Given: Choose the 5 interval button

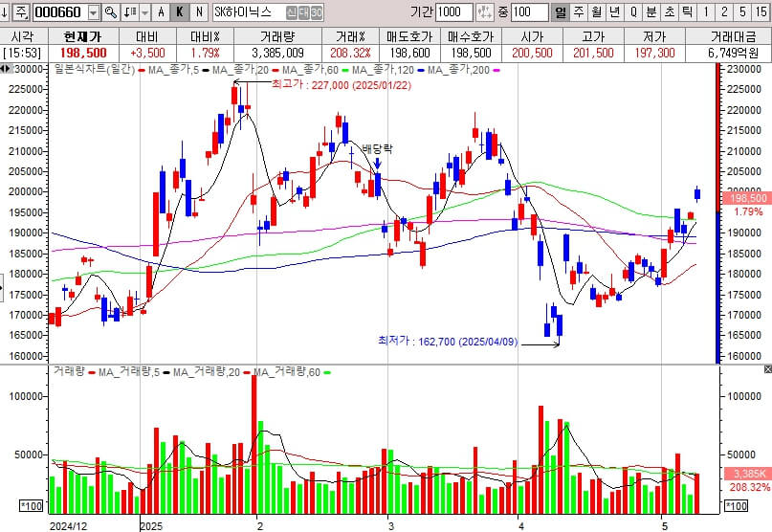Looking at the screenshot, I should [742, 11].
